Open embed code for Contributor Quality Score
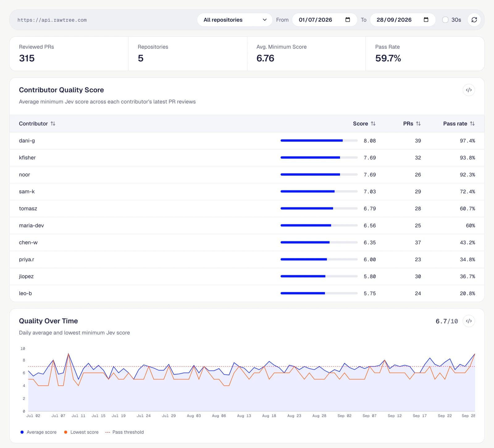 469,90
